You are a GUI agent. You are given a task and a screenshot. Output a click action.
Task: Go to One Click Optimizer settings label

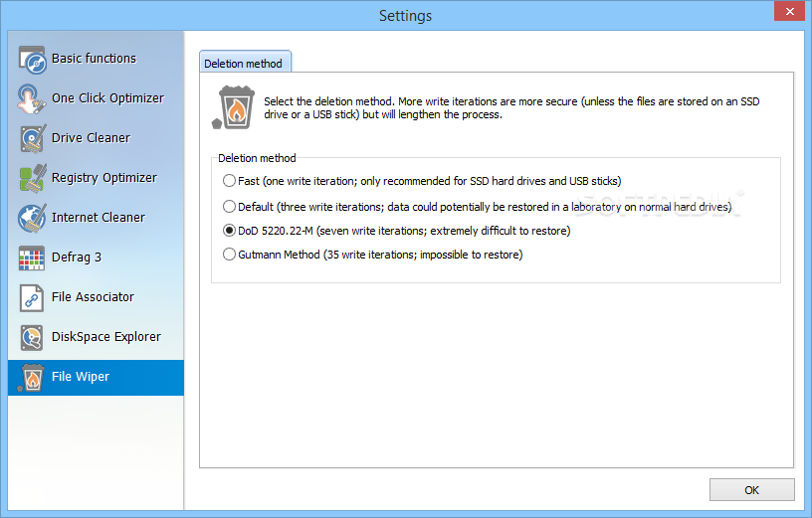[x=107, y=98]
